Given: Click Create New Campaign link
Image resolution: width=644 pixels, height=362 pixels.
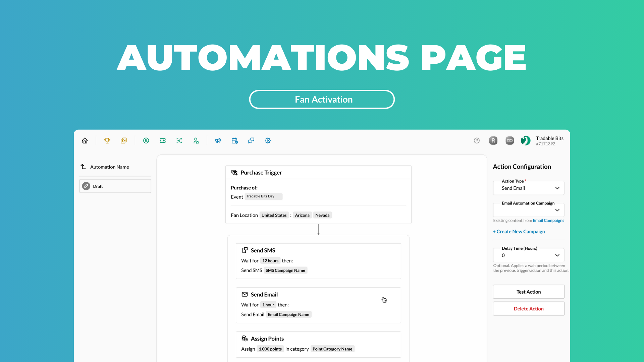Looking at the screenshot, I should click(519, 232).
